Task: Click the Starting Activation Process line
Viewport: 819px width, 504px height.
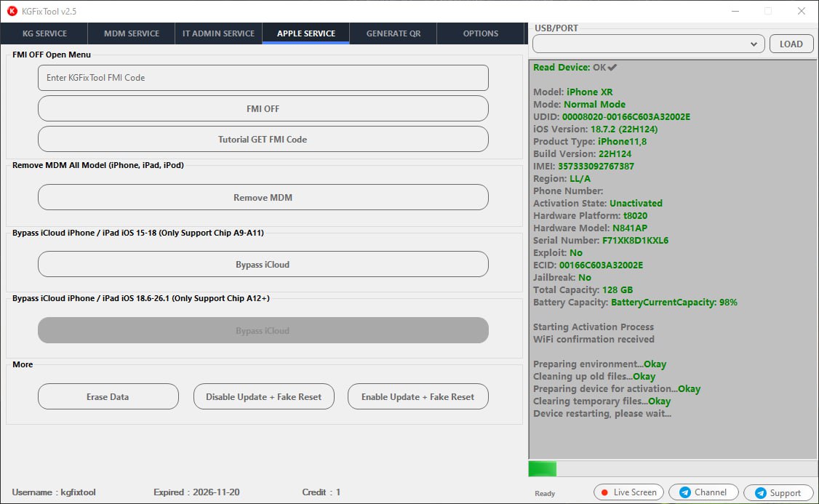Action: pyautogui.click(x=594, y=327)
